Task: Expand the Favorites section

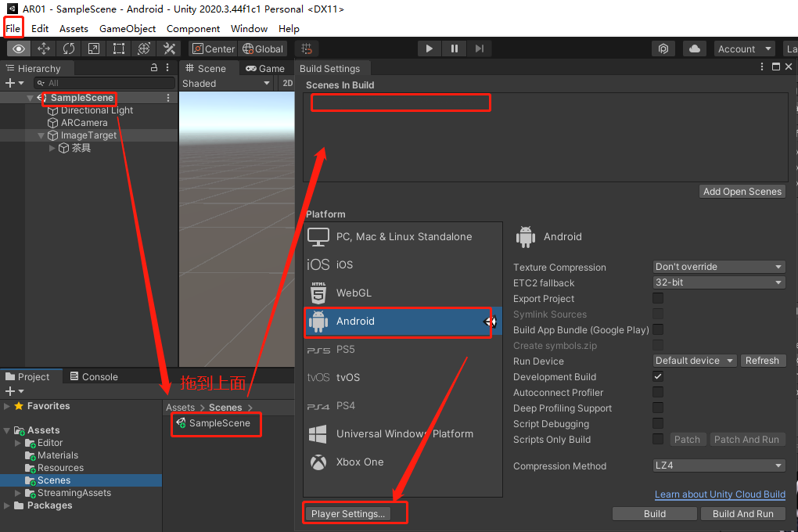Action: coord(6,406)
